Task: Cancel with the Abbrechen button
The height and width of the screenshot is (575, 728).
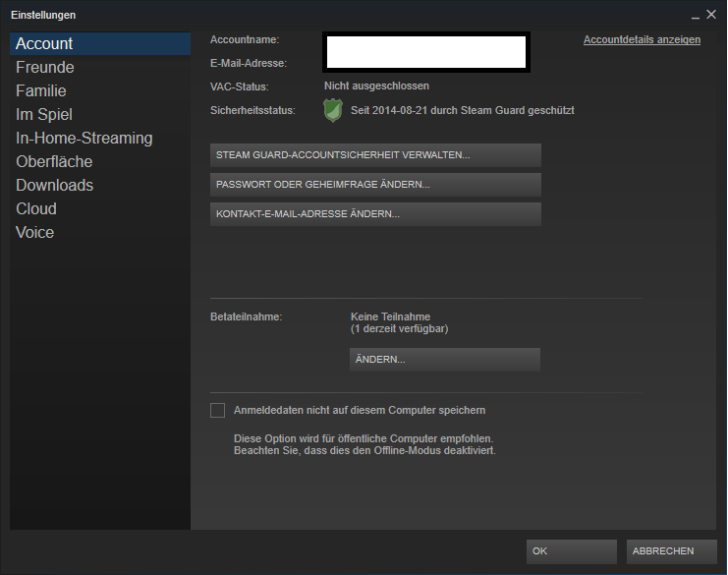Action: (671, 551)
